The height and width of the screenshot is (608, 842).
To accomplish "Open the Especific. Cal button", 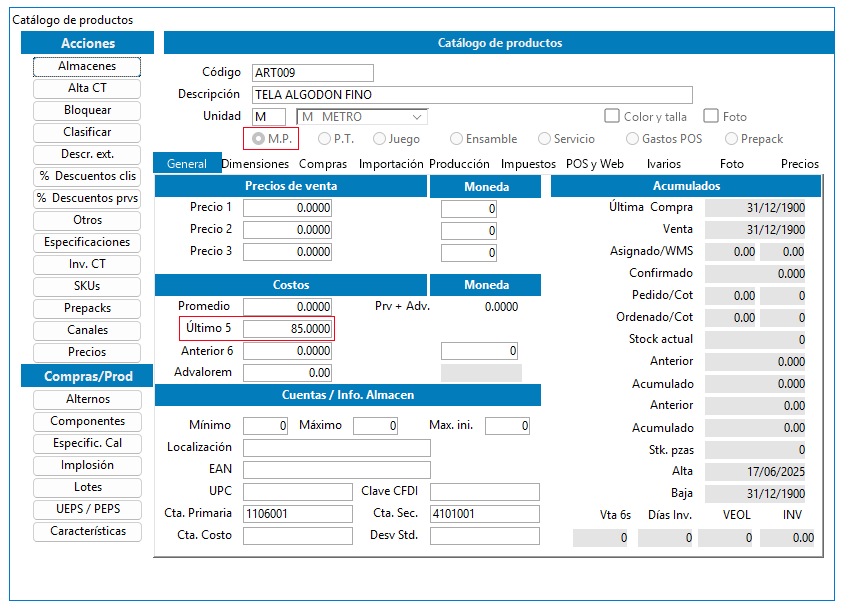I will point(88,444).
